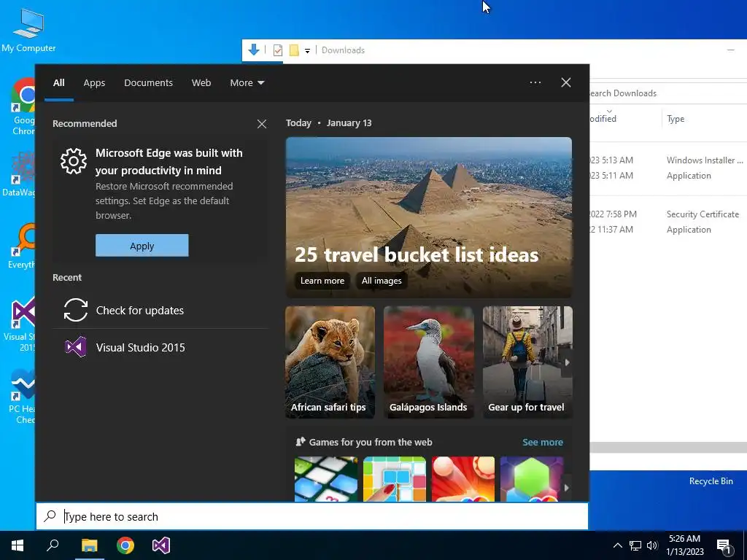
Task: Open the 25 travel bucket list ideas image
Action: click(429, 217)
